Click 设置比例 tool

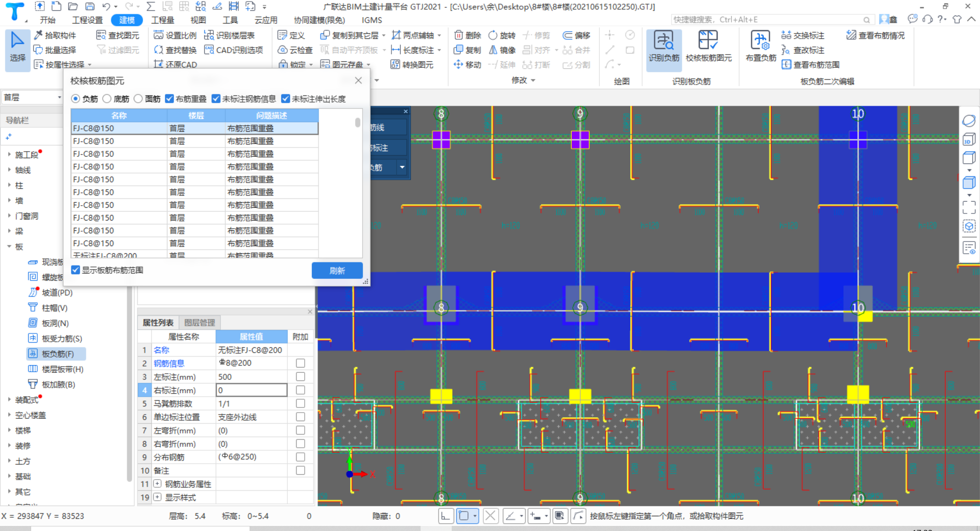click(176, 35)
